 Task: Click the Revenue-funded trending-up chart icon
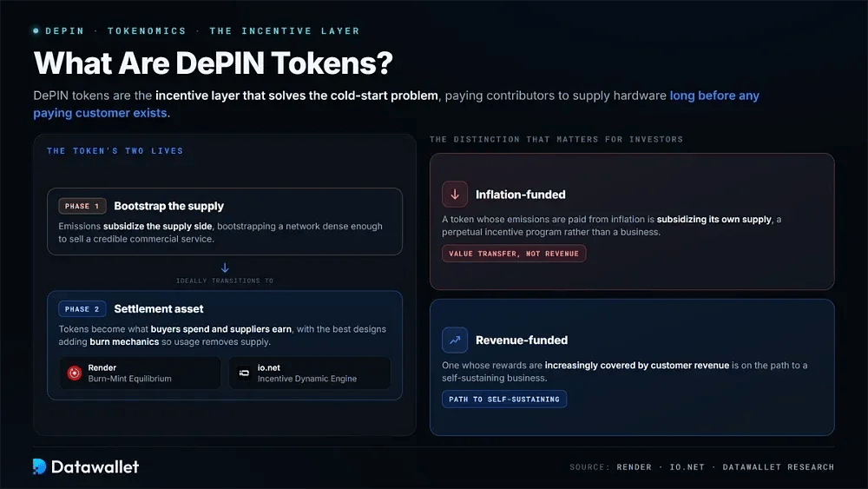(x=455, y=340)
